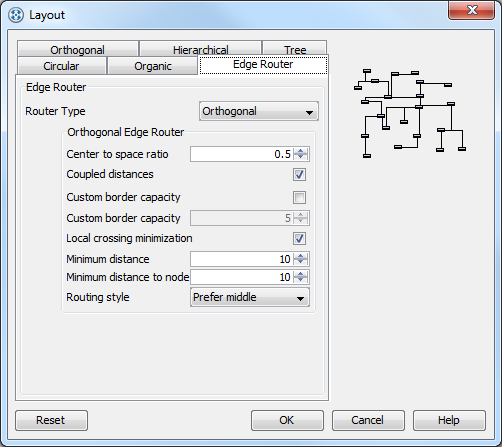
Task: Open the Organic layout tab
Action: point(153,66)
